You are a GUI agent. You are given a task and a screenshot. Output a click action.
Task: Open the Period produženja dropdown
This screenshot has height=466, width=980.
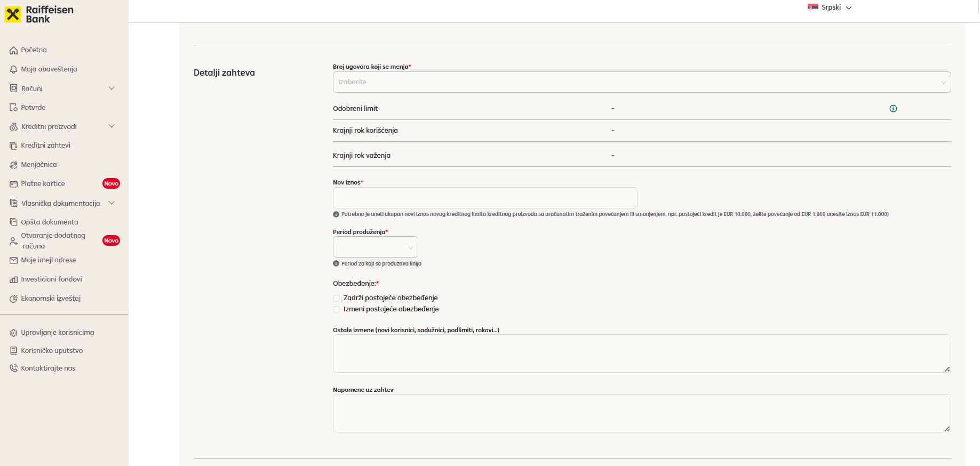376,247
